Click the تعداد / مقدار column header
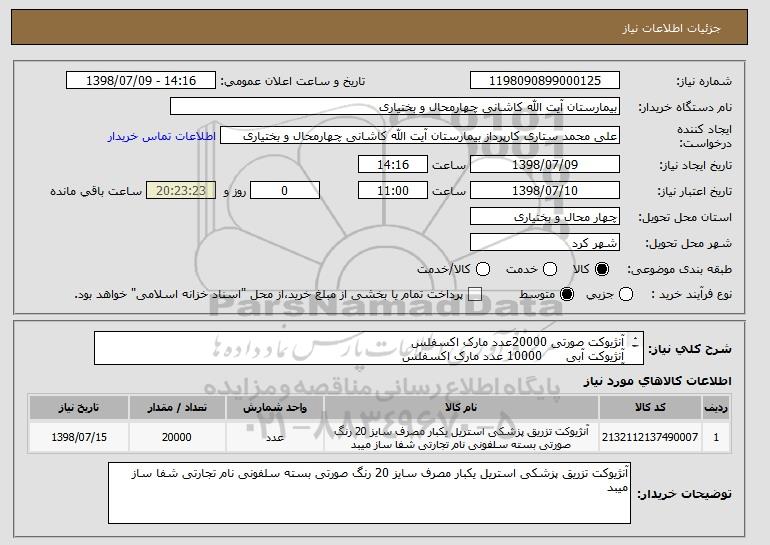Viewport: 770px width, 545px height. 177,408
